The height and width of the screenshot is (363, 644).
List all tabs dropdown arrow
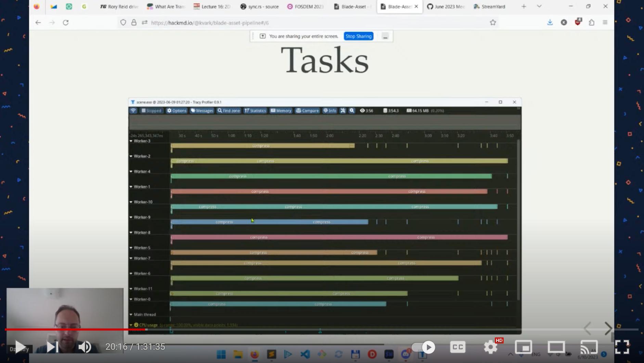coord(539,6)
